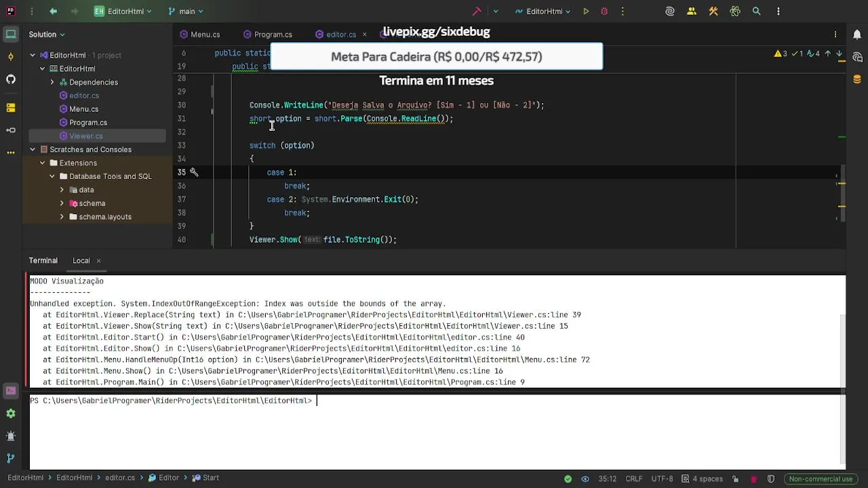Click the atom-shaped plugin icon in toolbar

pos(735,12)
